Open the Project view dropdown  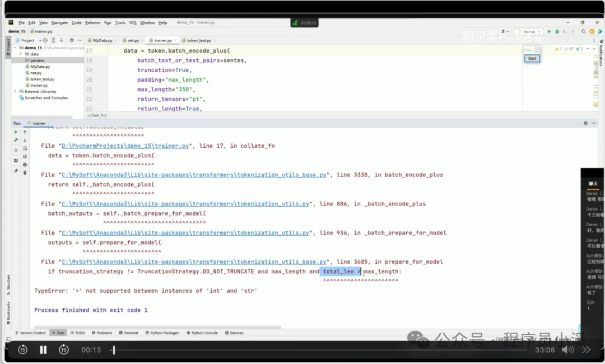pos(29,40)
